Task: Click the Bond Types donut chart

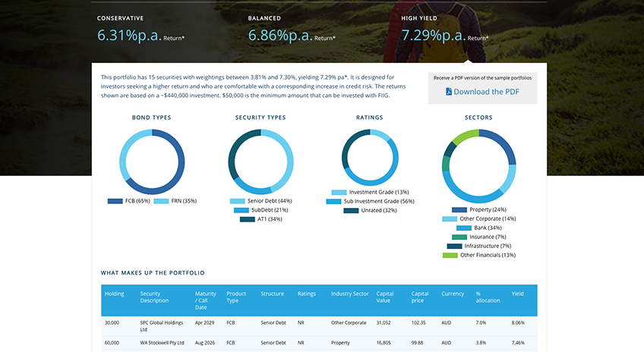Action: tap(152, 162)
